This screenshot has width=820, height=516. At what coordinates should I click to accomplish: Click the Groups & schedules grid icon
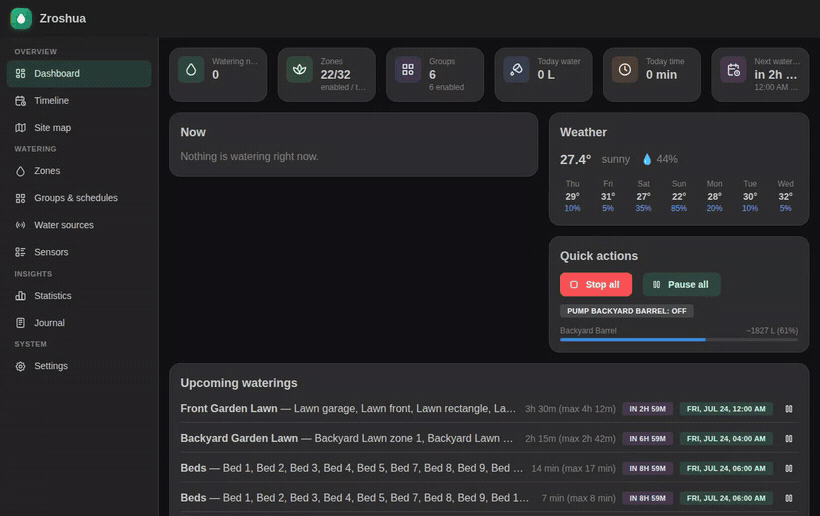point(20,198)
